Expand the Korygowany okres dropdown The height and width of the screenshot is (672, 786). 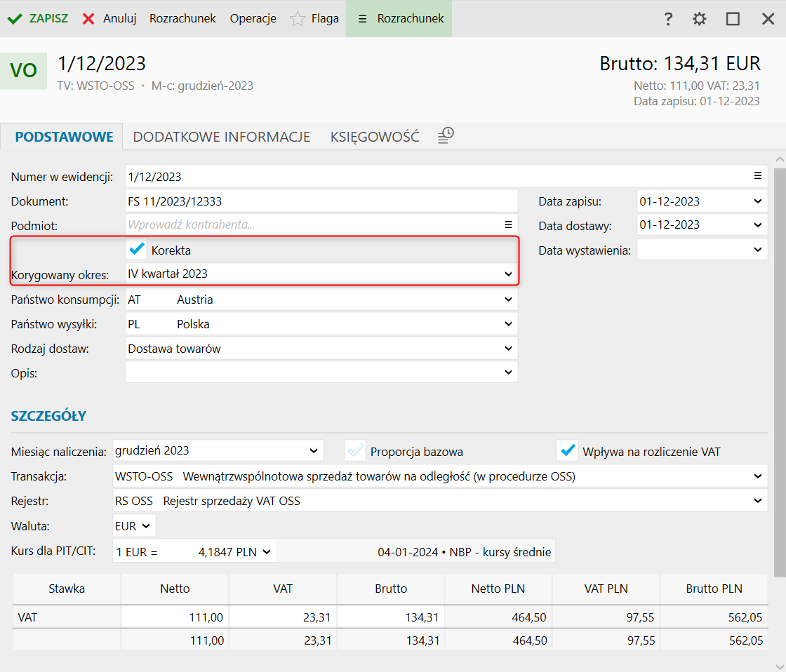(508, 274)
